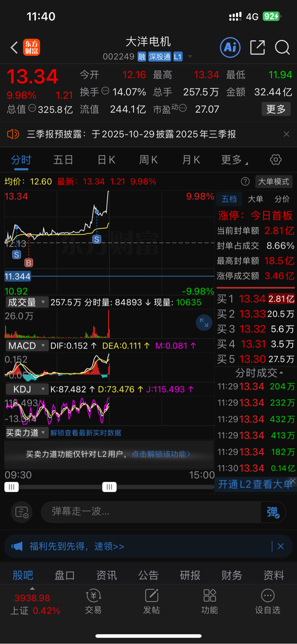
Task: Dismiss the 三季报预披露 notice
Action: tap(286, 134)
